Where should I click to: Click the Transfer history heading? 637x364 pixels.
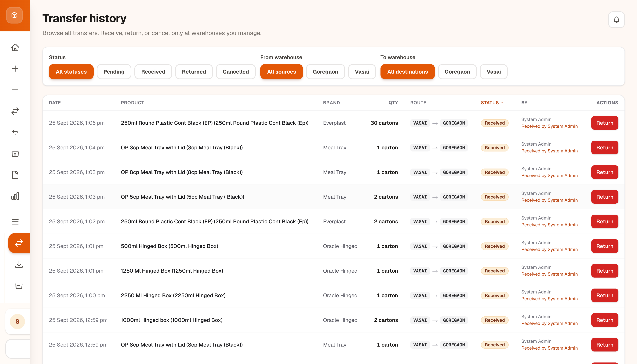point(84,18)
